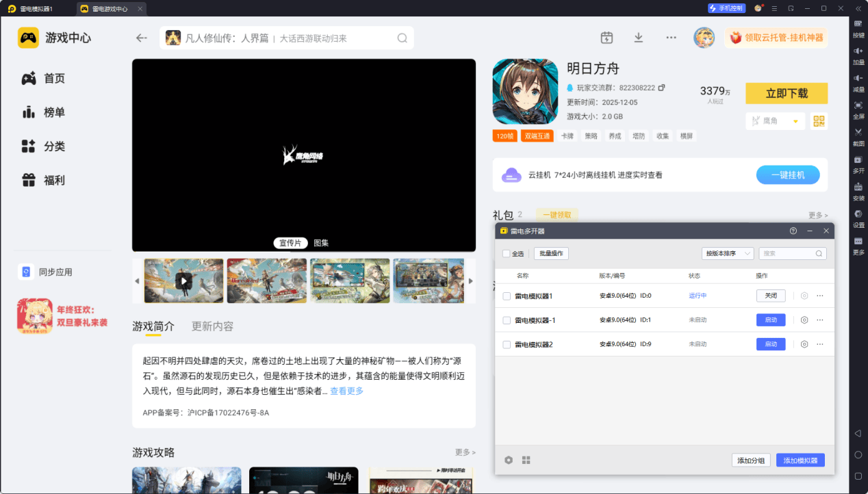Click the search magnifier in game search bar
This screenshot has height=494, width=868.
[403, 38]
